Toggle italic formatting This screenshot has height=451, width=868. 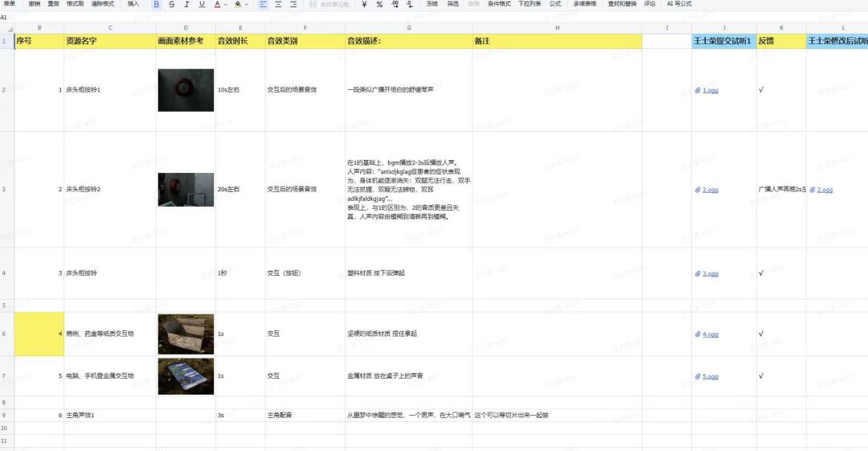pos(186,5)
